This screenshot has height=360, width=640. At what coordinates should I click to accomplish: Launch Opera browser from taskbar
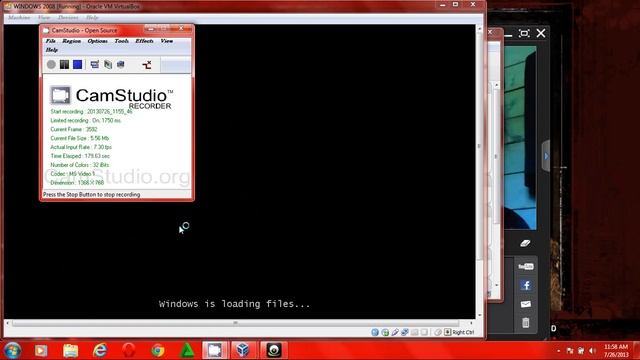pyautogui.click(x=129, y=350)
